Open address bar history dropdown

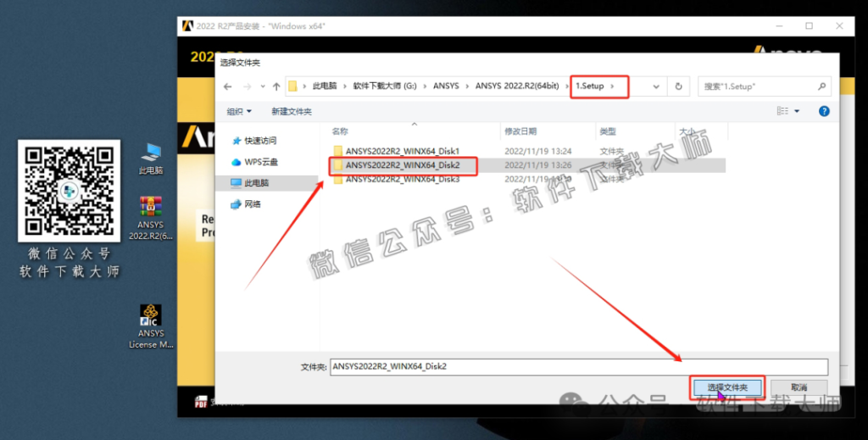(x=656, y=86)
